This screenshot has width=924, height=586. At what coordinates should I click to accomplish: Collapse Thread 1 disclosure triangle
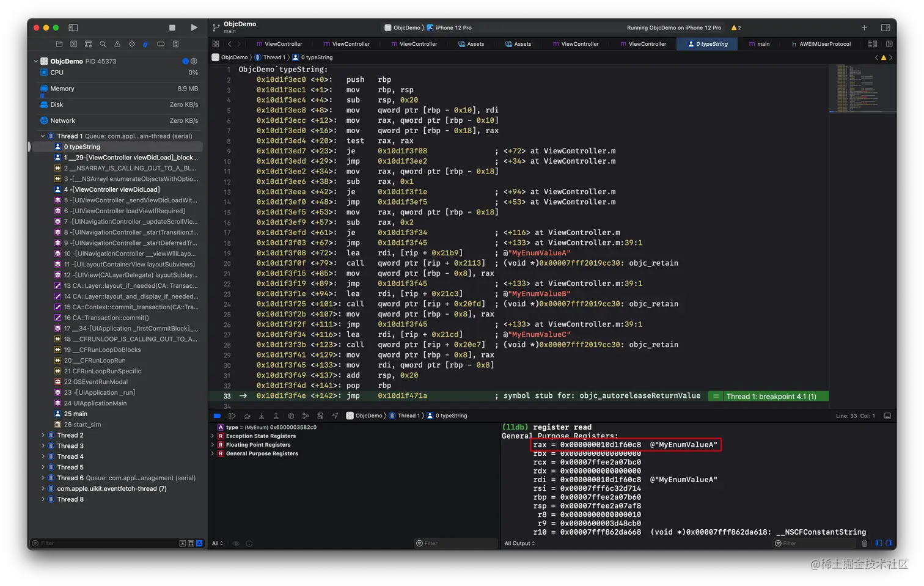point(43,136)
